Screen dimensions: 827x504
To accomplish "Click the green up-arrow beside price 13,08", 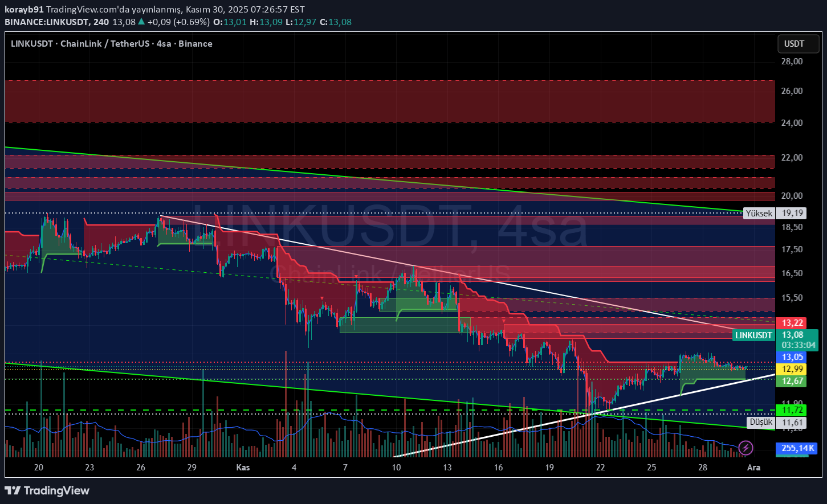I will (x=141, y=22).
